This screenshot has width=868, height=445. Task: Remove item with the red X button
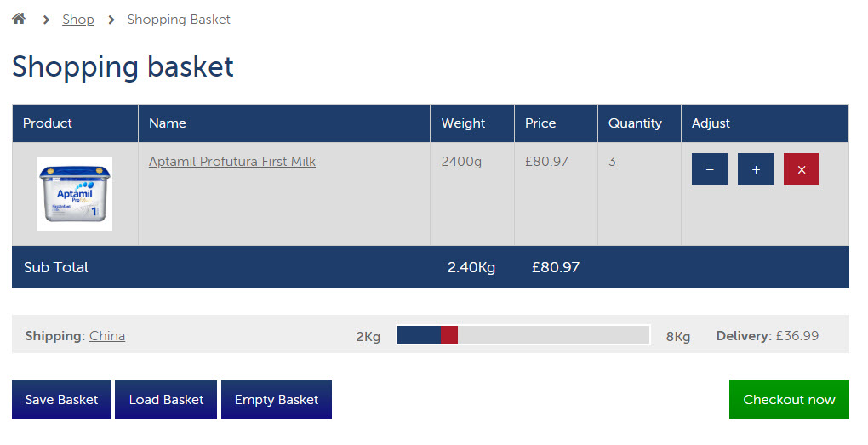point(802,169)
